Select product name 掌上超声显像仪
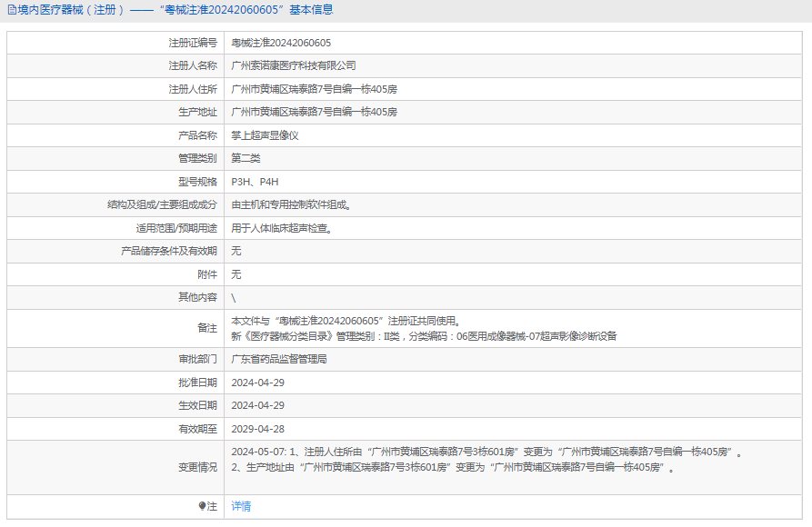This screenshot has width=812, height=527. [265, 135]
